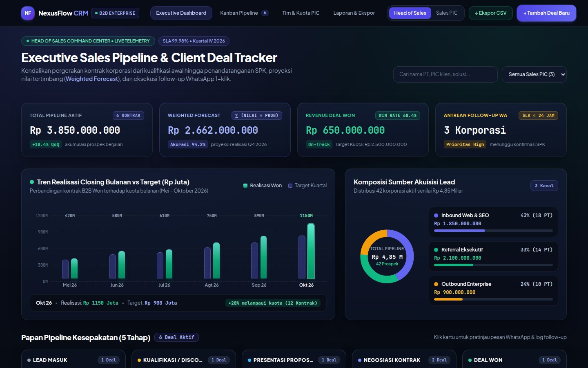Click HEAD OF SALES COMMAND CENTER pill
This screenshot has width=588, height=368.
coord(88,41)
